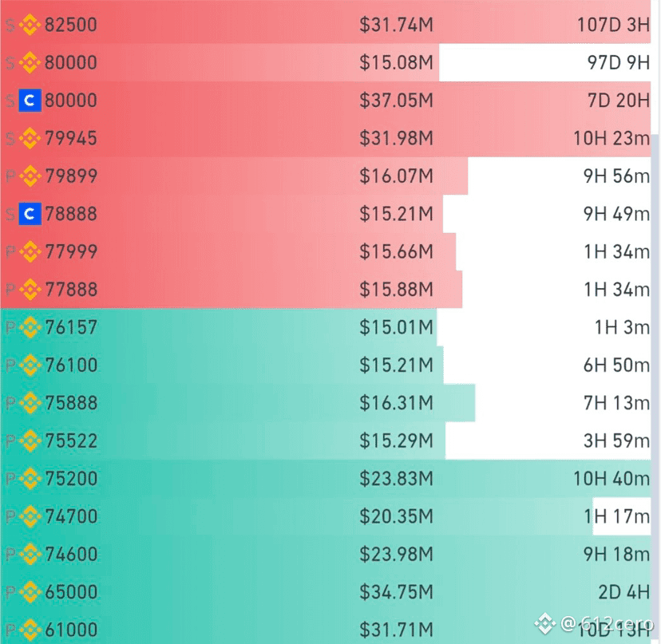Screen dimensions: 661x644
Task: Select price 76157
Action: click(x=71, y=328)
